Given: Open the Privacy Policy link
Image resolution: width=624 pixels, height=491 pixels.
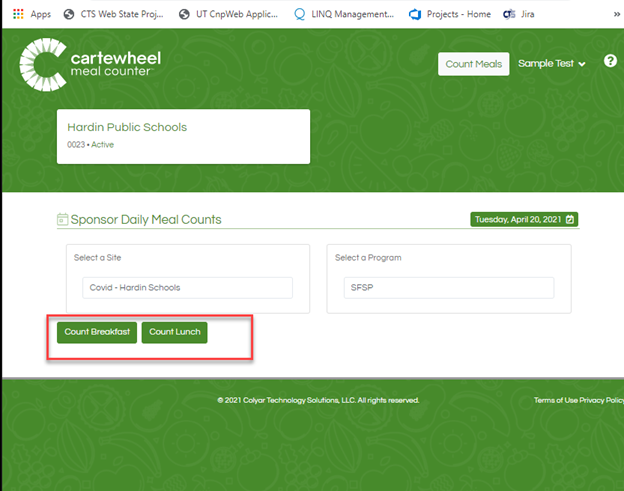Looking at the screenshot, I should click(x=601, y=400).
